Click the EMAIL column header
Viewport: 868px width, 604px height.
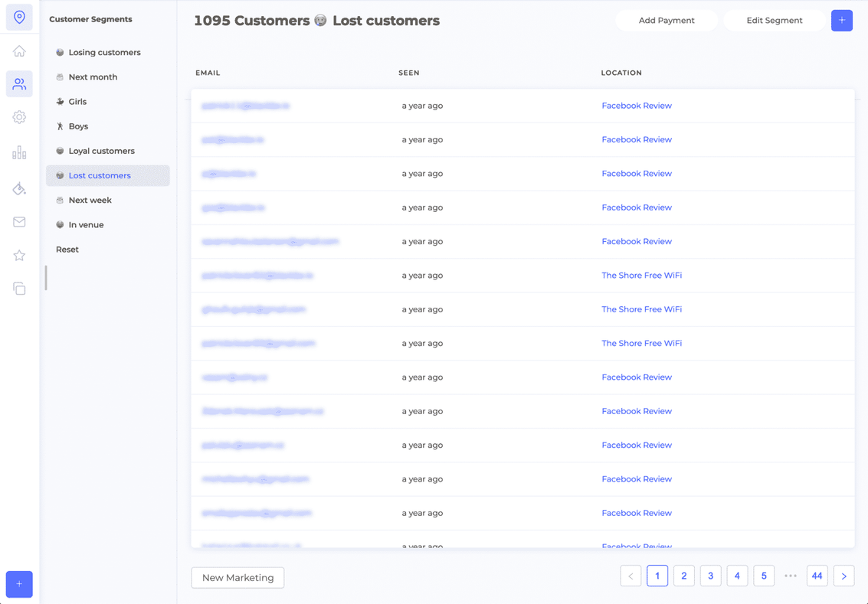coord(208,73)
